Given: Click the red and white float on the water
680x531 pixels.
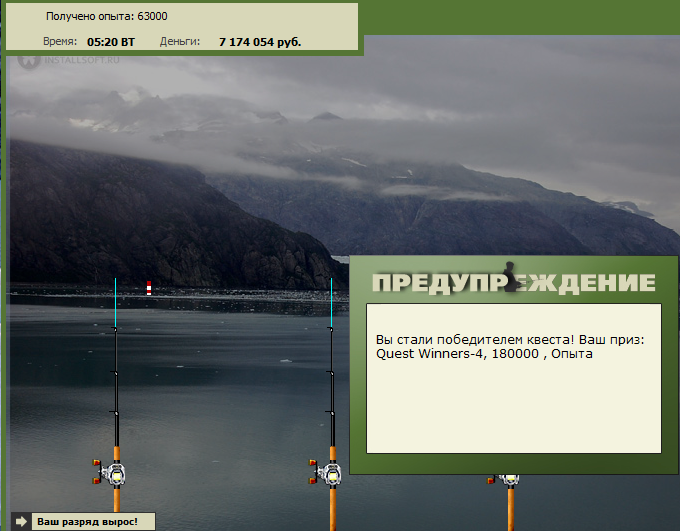Looking at the screenshot, I should [x=149, y=288].
